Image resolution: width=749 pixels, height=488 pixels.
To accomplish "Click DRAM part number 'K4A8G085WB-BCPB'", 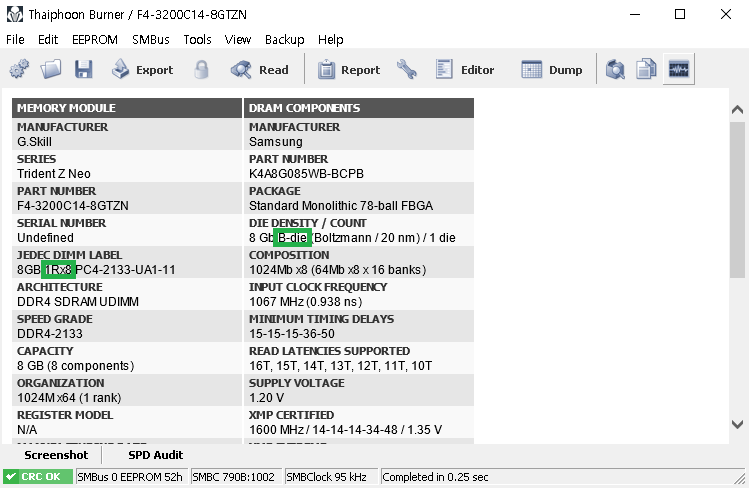I will [x=306, y=174].
